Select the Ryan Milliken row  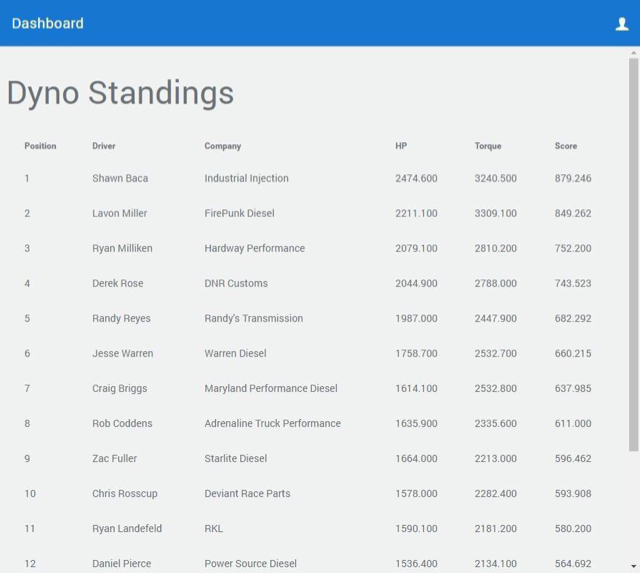click(308, 249)
